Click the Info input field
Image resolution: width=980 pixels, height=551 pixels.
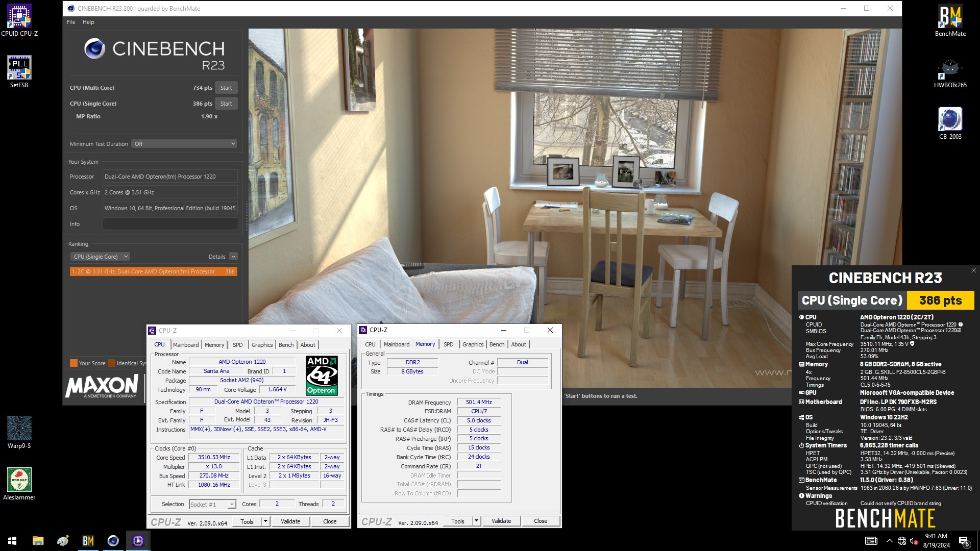point(170,224)
